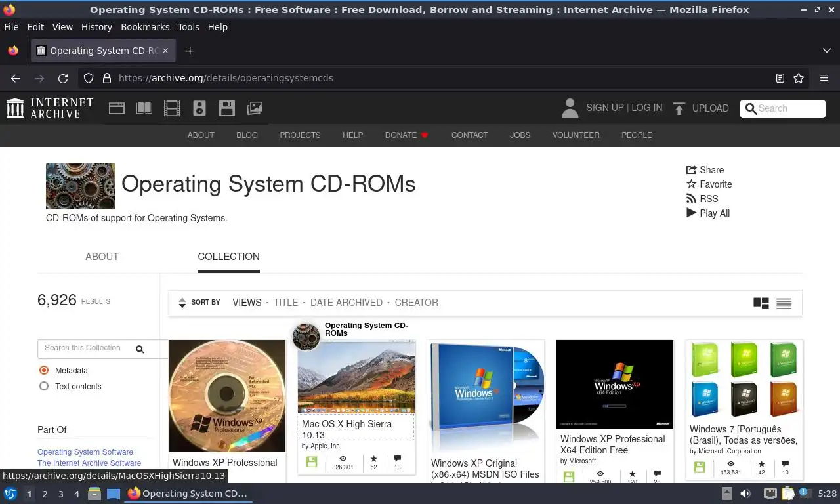Image resolution: width=840 pixels, height=504 pixels.
Task: Bookmark this page with star icon
Action: click(799, 78)
